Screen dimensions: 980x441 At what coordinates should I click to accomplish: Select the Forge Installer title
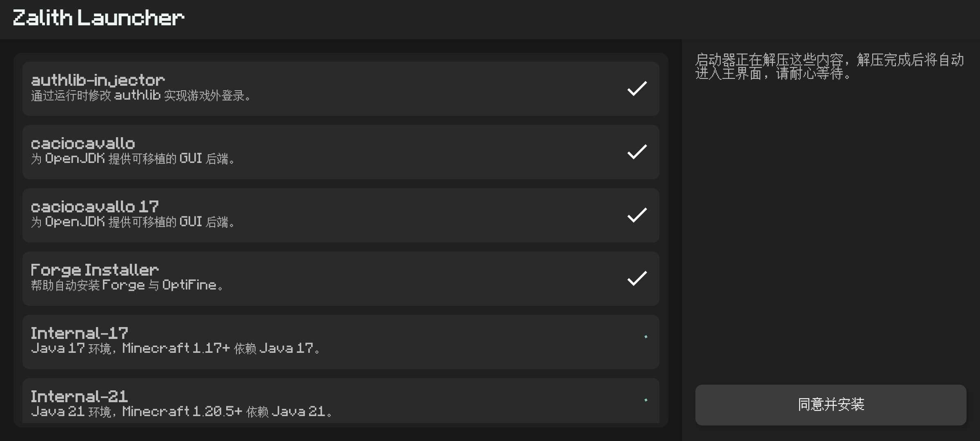[95, 270]
